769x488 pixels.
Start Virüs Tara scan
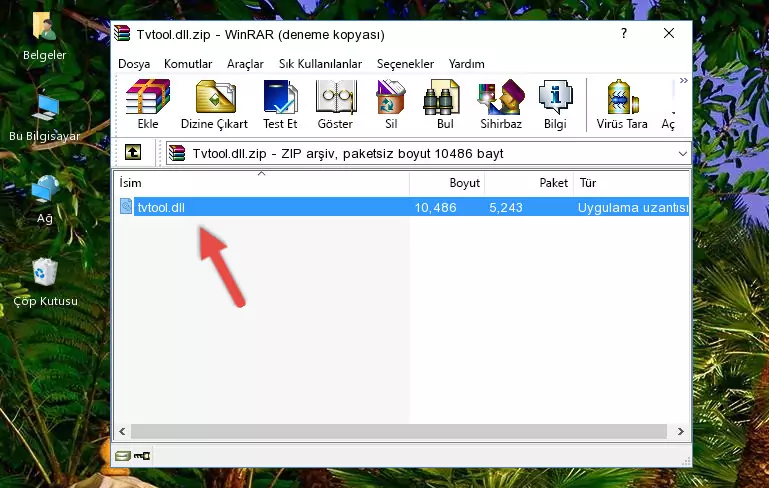click(x=622, y=104)
